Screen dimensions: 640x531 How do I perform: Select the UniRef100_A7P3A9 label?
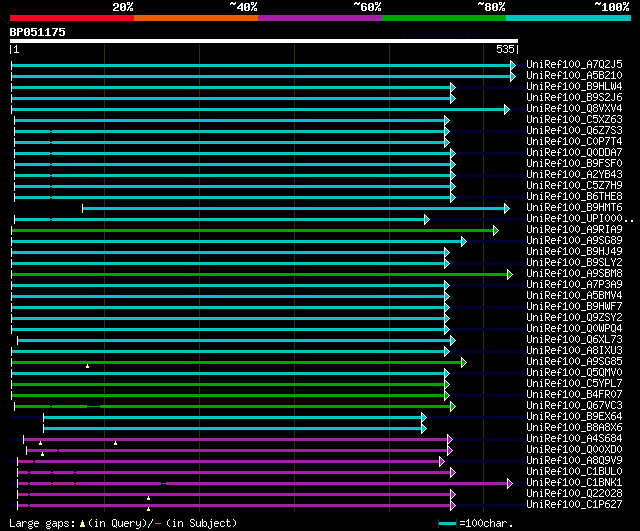[574, 285]
